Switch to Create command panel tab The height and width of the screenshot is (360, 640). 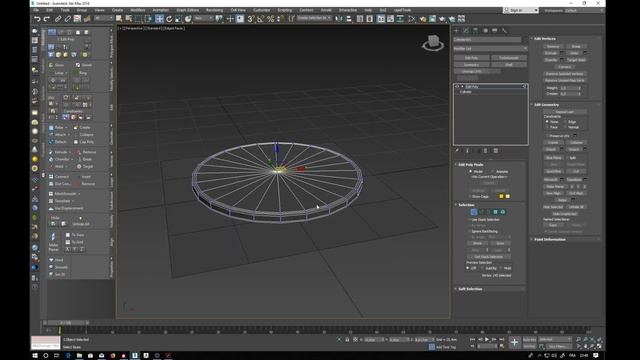(456, 31)
